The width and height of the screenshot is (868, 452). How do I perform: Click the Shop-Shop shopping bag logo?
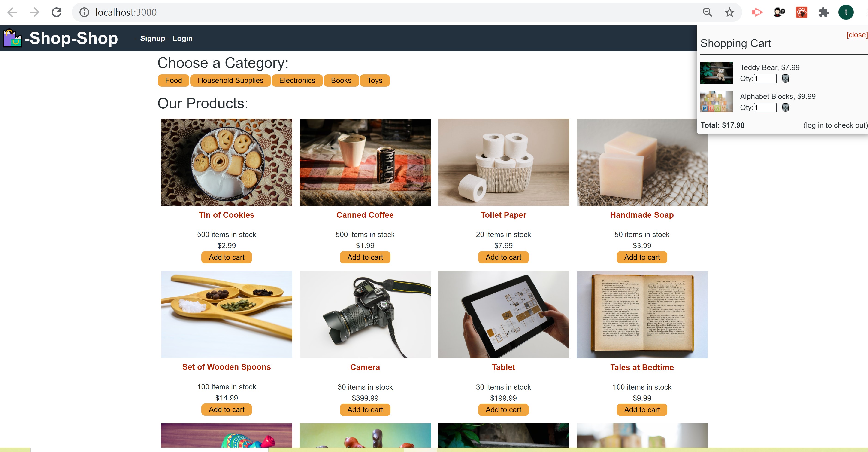[12, 38]
